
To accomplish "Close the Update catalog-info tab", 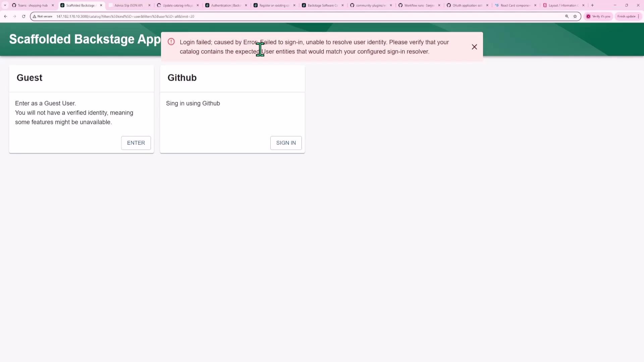I will point(198,5).
